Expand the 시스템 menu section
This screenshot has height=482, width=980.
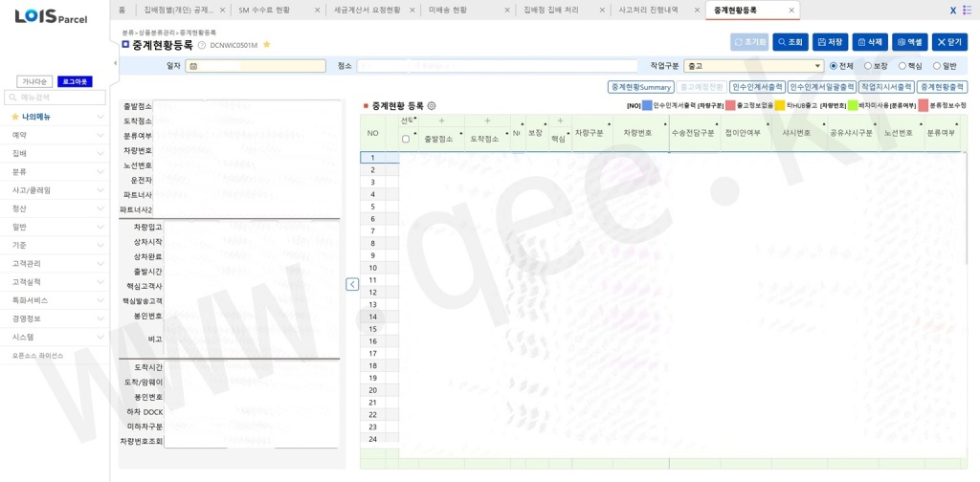[x=55, y=337]
